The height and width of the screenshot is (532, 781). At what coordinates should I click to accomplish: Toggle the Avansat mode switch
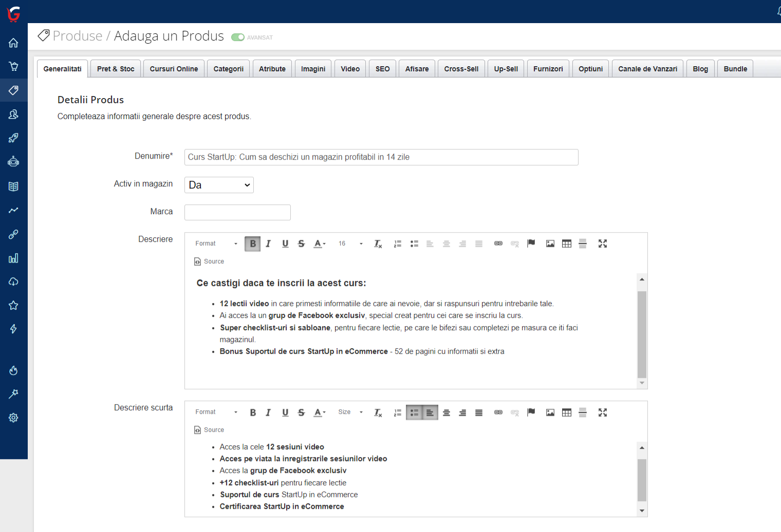click(237, 37)
